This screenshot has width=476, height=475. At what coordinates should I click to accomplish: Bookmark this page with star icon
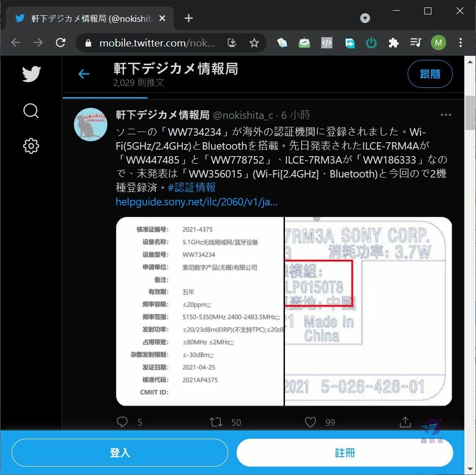click(x=254, y=43)
